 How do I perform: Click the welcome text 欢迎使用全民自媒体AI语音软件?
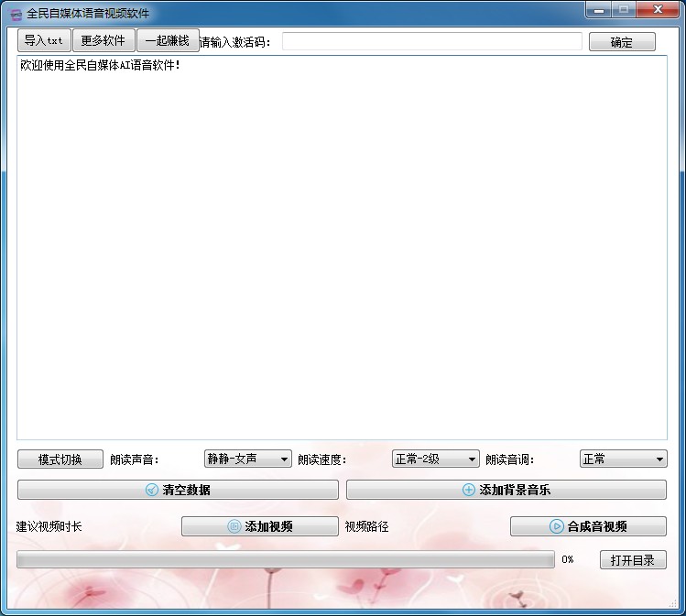[x=100, y=66]
